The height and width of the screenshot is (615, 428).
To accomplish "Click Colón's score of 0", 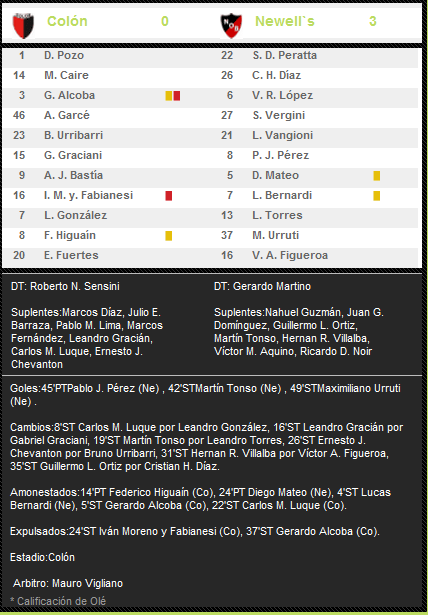I will (x=165, y=21).
